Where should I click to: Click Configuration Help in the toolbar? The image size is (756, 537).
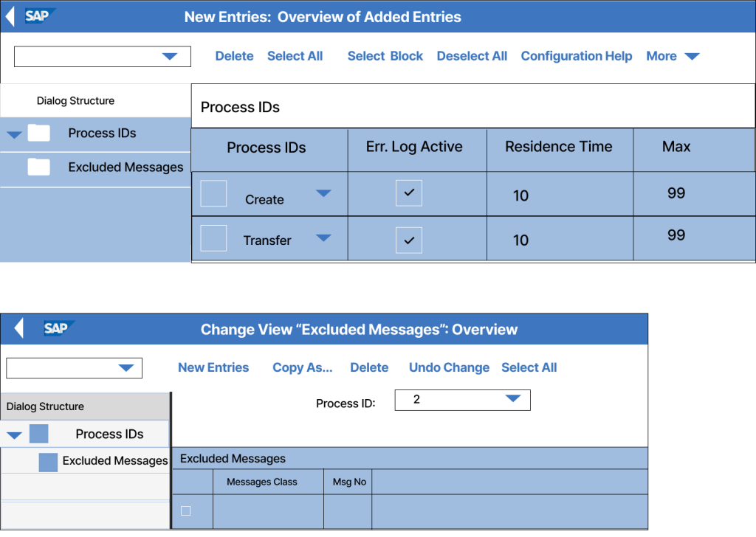click(x=577, y=56)
